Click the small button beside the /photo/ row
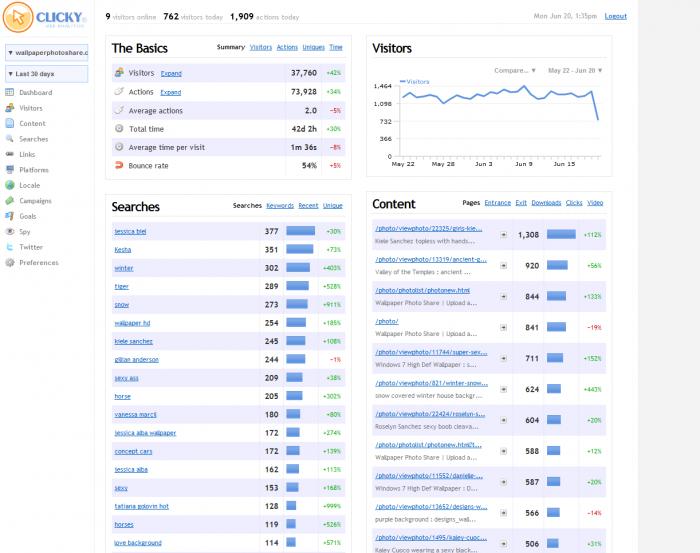The width and height of the screenshot is (700, 553). pyautogui.click(x=504, y=327)
